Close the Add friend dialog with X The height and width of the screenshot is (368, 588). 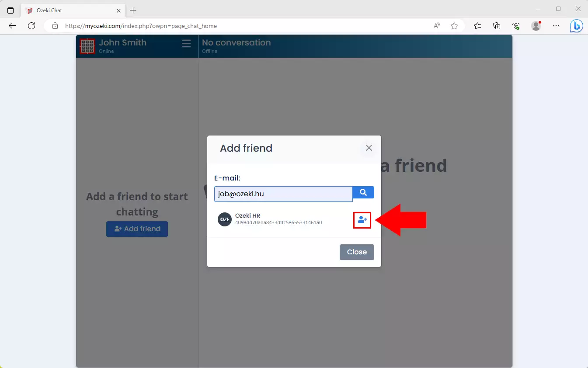tap(369, 148)
